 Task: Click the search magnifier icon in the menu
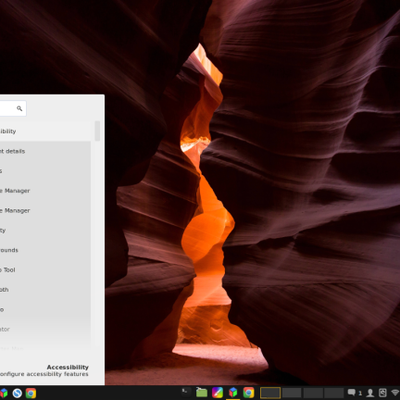(x=19, y=108)
